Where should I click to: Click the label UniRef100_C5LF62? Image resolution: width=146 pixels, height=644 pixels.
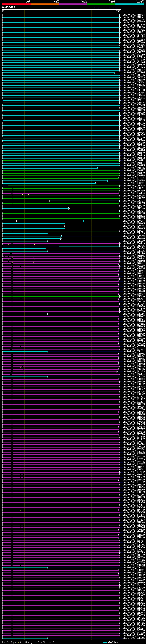(x=133, y=115)
